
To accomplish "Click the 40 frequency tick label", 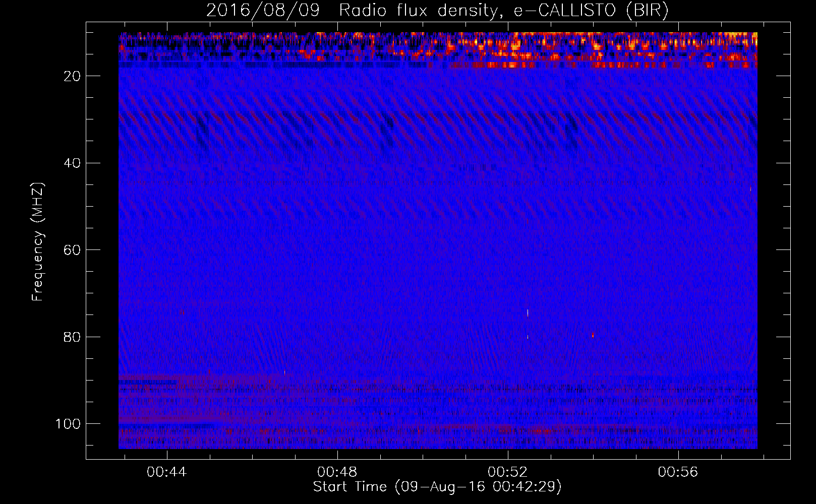I will (72, 163).
